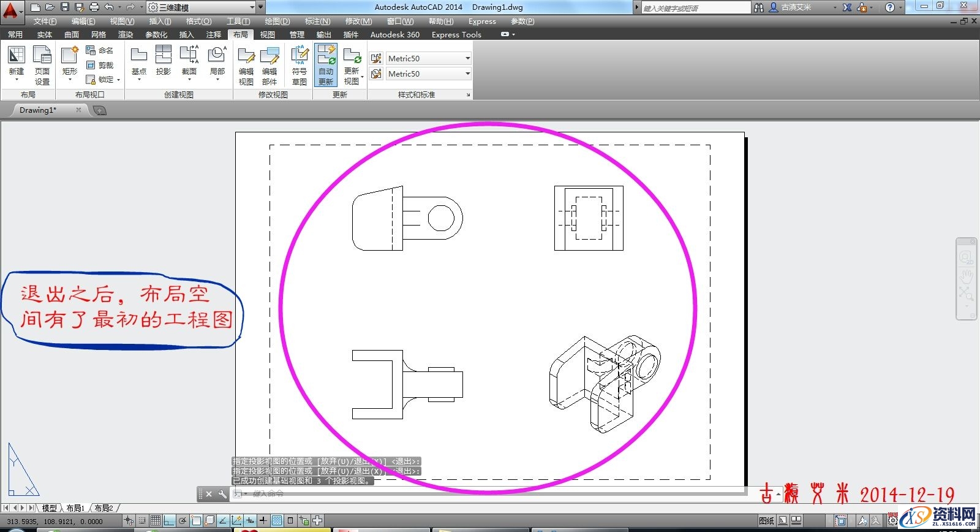Switch to the 注释 ribbon tab
The height and width of the screenshot is (532, 980).
[x=214, y=34]
